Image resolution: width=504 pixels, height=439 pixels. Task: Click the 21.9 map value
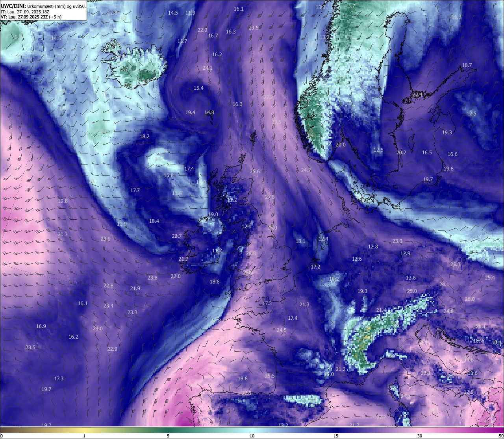135,289
